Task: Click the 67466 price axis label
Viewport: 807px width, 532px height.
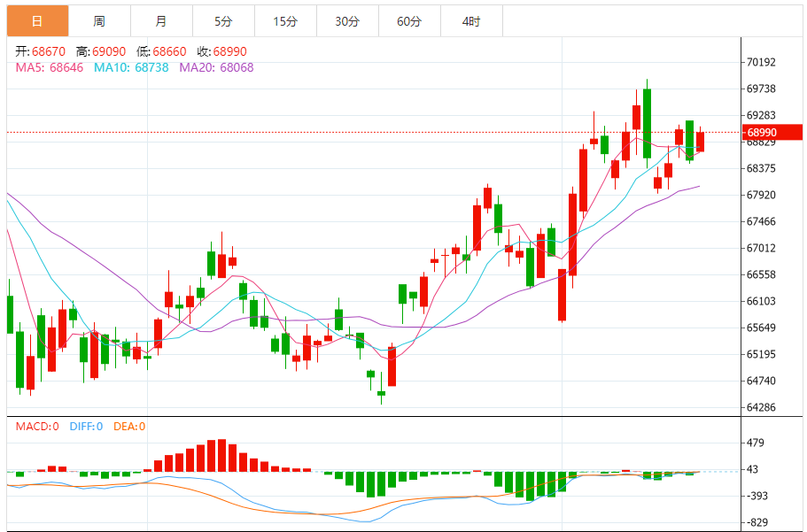Action: [x=761, y=222]
